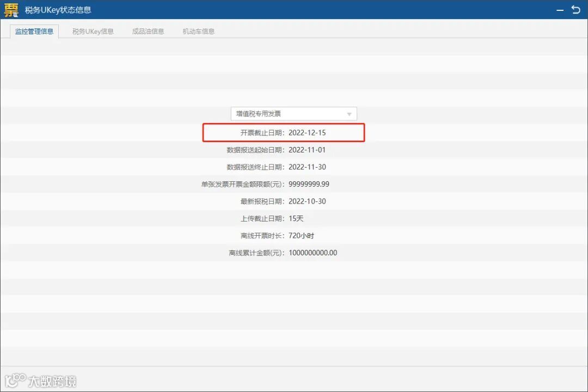Click the invoice limit value 99999999.99
This screenshot has height=392, width=588.
[309, 184]
